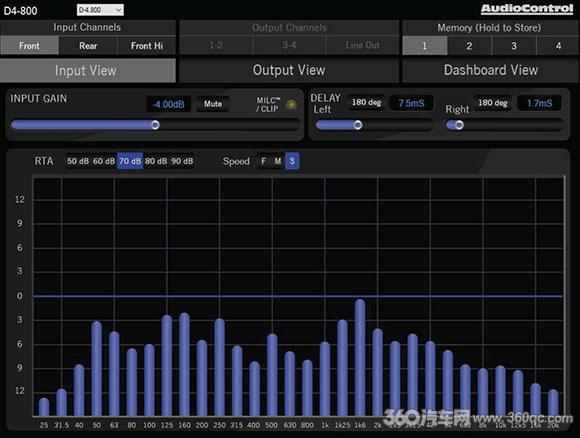Set RTA speed to Fast
Viewport: 580px width, 438px height.
(263, 161)
